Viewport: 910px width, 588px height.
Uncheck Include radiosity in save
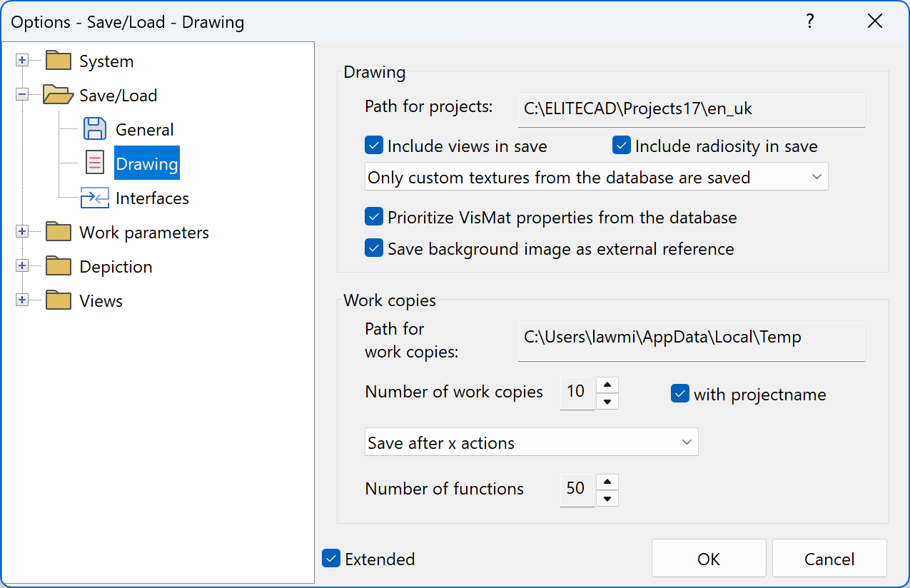coord(621,145)
